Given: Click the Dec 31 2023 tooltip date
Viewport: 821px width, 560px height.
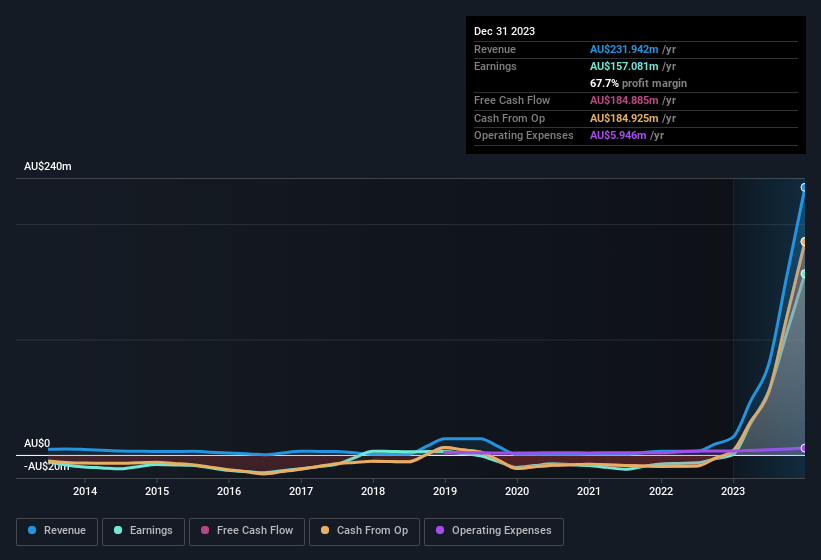Looking at the screenshot, I should point(504,31).
